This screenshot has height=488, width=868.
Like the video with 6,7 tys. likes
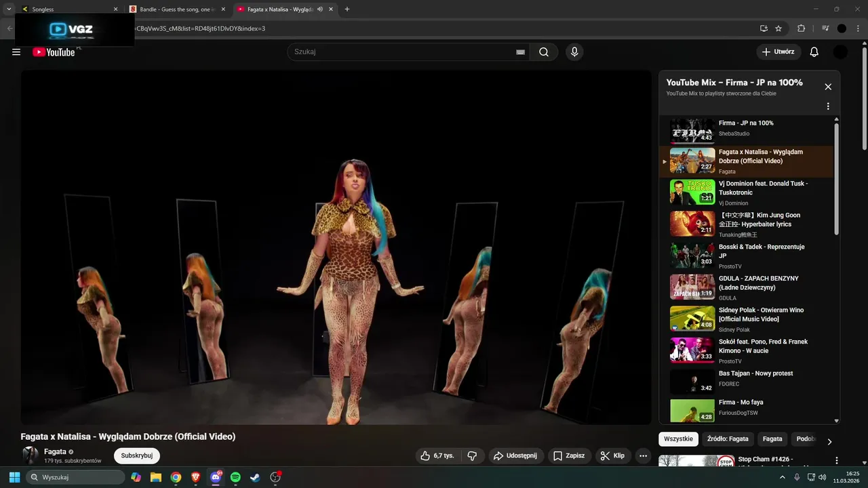[x=437, y=455]
